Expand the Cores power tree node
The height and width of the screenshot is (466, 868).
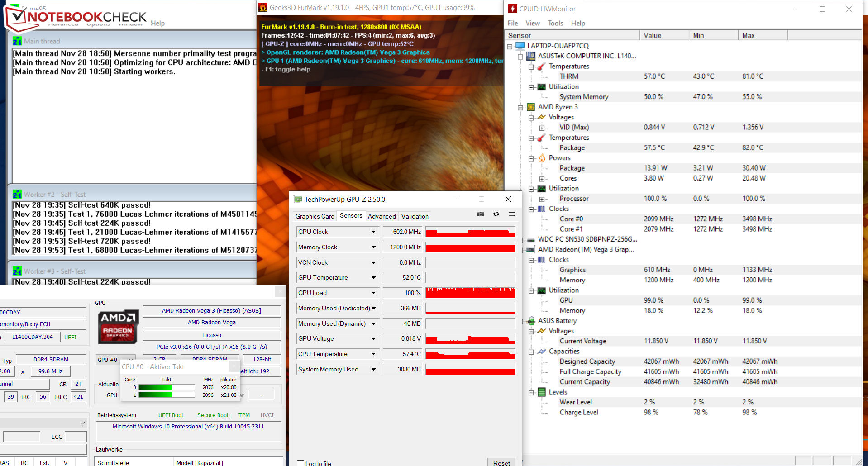pos(542,179)
